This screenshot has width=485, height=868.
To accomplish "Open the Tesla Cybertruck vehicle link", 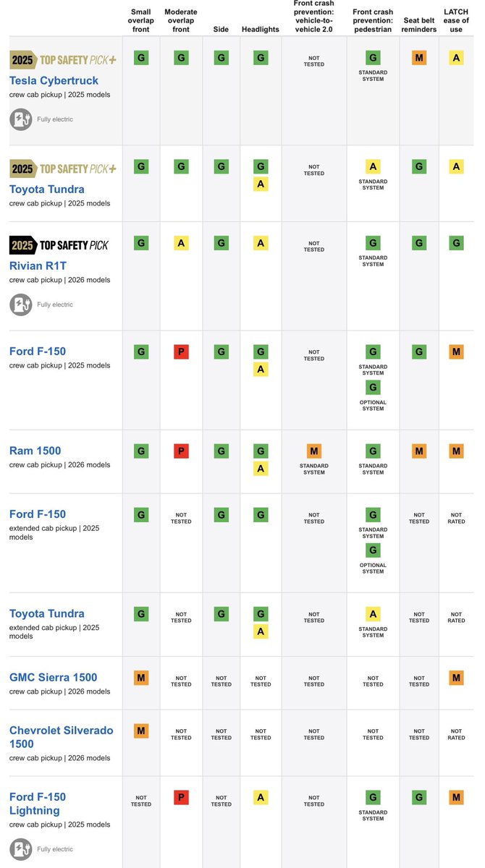I will pyautogui.click(x=54, y=80).
